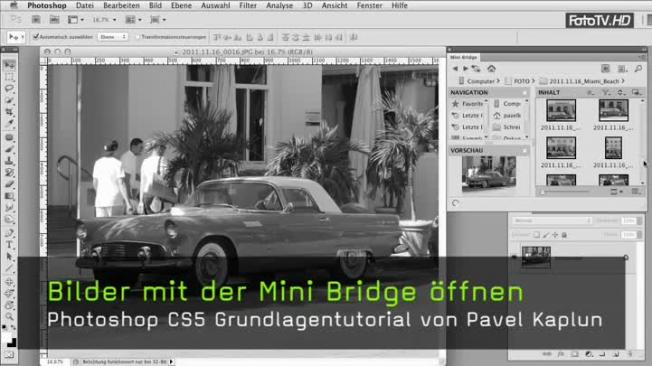
Task: Select the Pen tool
Action: coord(9,233)
